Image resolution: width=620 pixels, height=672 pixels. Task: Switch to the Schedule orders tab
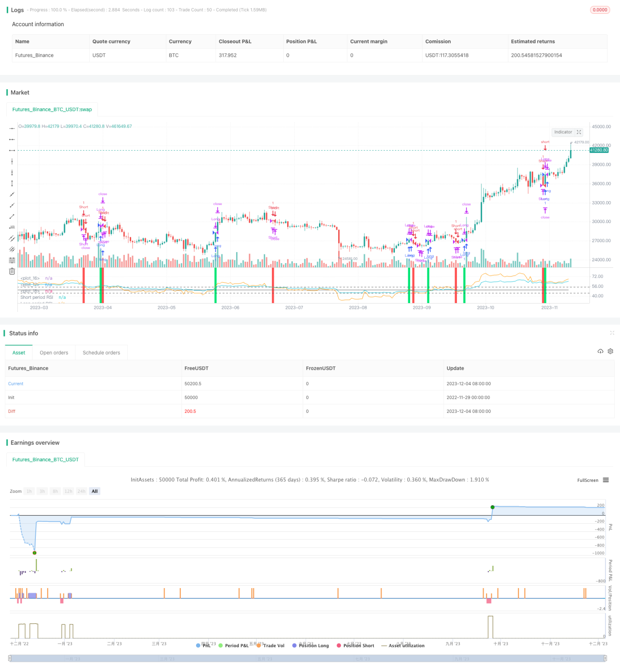[102, 353]
